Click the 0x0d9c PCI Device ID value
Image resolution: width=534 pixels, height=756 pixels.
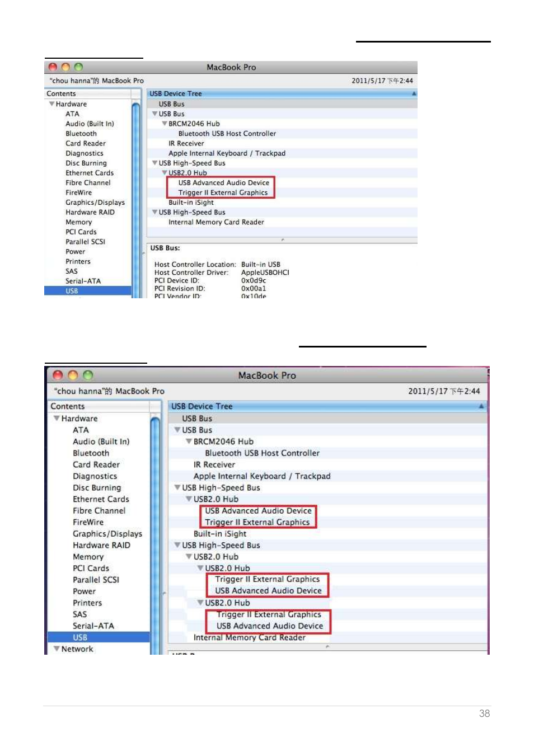point(254,281)
